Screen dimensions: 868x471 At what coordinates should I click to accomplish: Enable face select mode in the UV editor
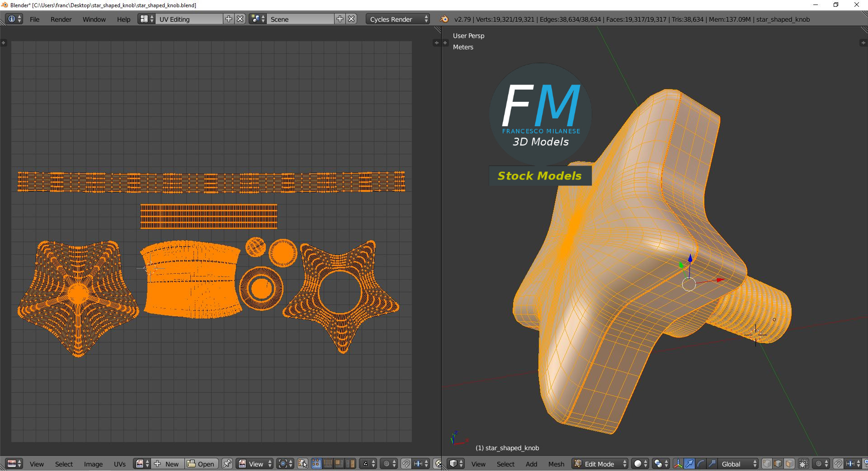tap(339, 464)
